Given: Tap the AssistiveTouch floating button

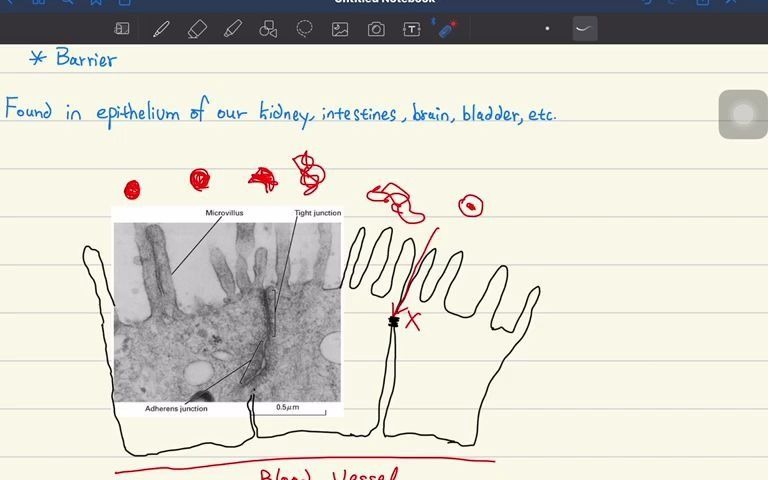Looking at the screenshot, I should pos(743,114).
